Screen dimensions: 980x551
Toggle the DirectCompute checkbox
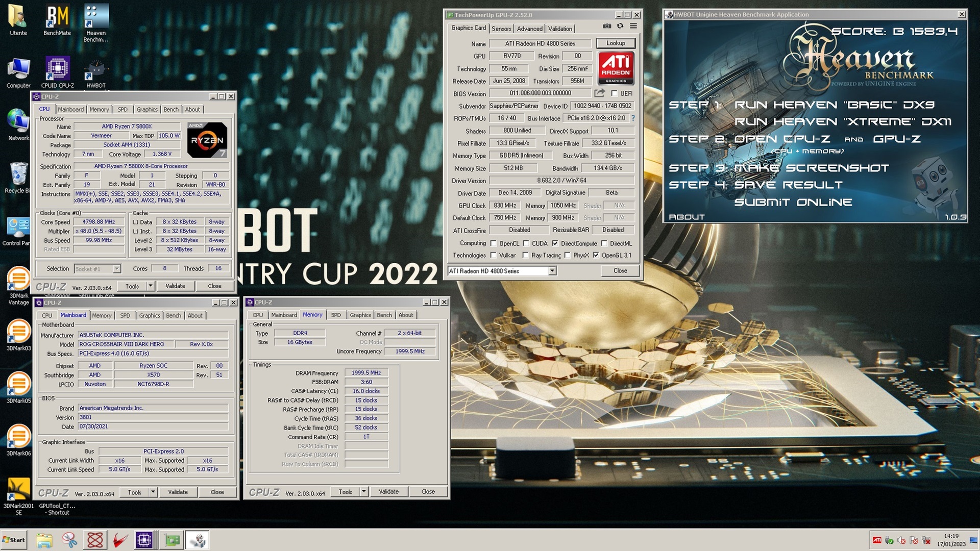[555, 243]
